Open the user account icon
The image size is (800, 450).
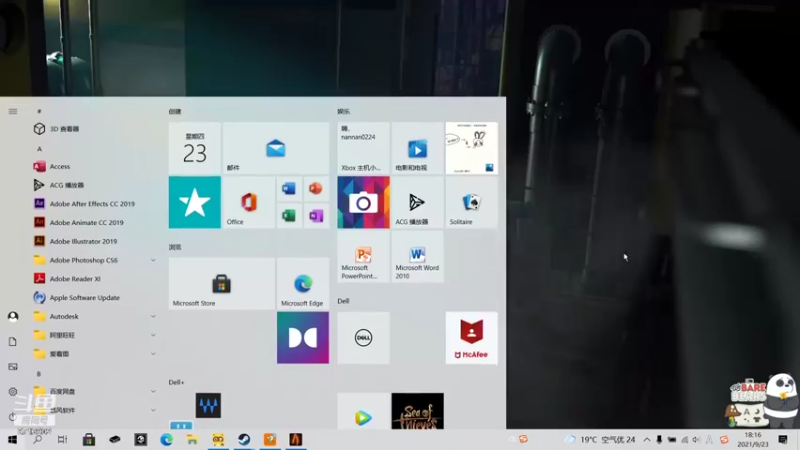[x=13, y=317]
